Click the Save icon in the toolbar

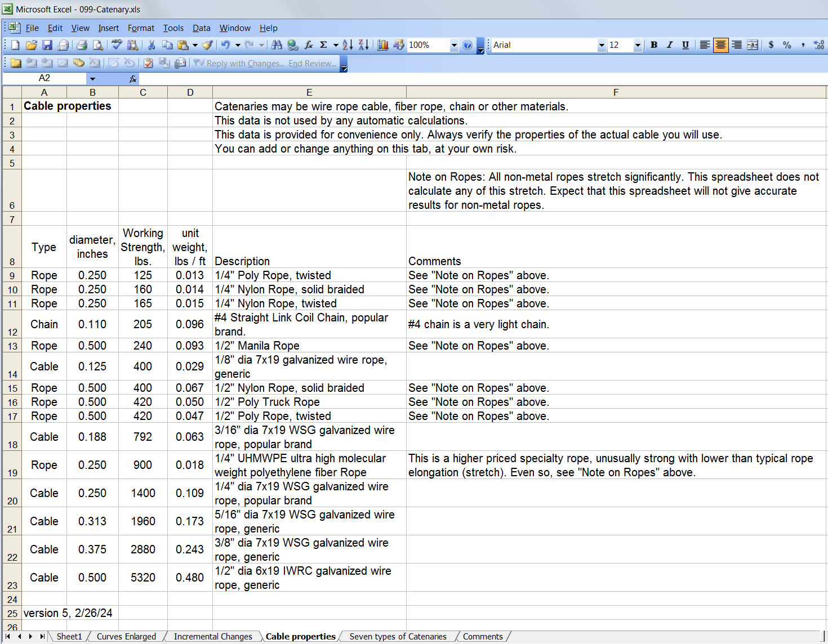pyautogui.click(x=47, y=45)
